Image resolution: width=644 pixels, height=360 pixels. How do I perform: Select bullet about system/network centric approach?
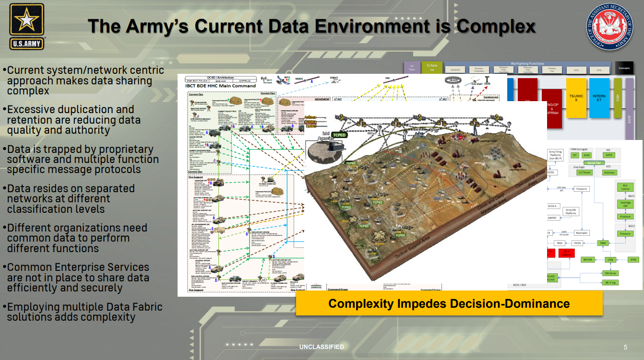pos(84,81)
